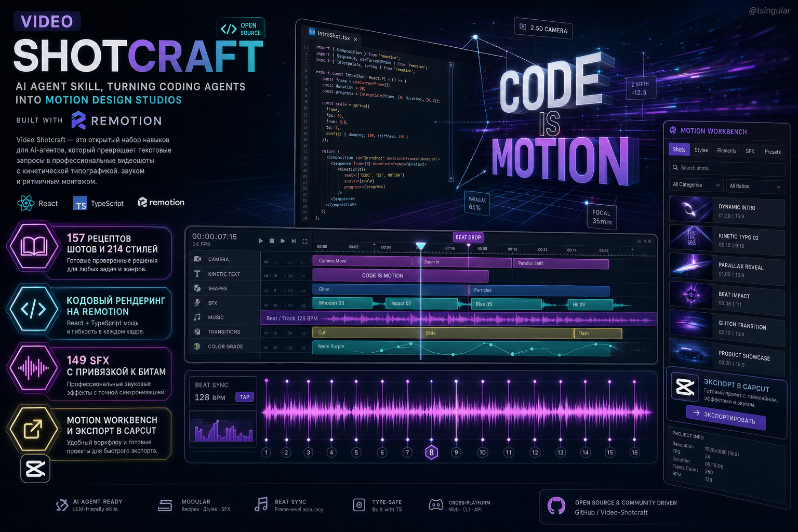Select the Kinetic Typo 02 shot thumbnail

[x=691, y=238]
